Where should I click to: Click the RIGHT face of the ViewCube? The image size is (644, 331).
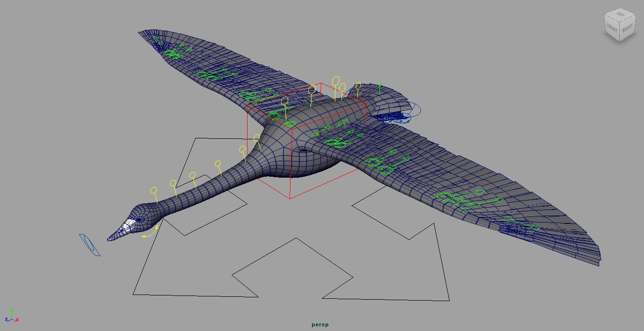[628, 28]
